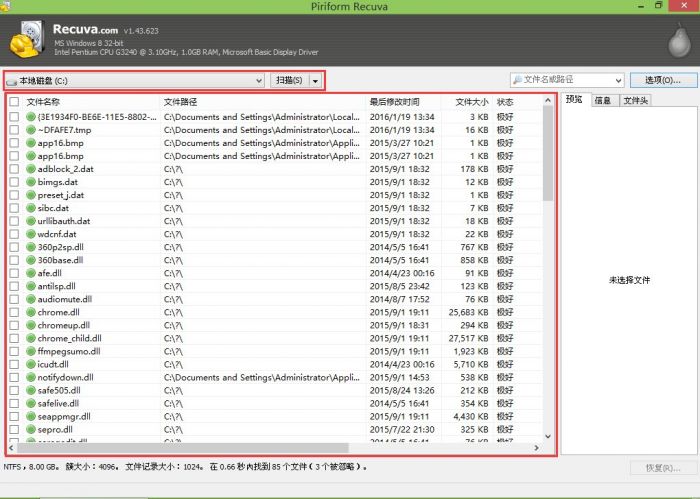
Task: Check the box for chrome_child.dll
Action: point(14,338)
